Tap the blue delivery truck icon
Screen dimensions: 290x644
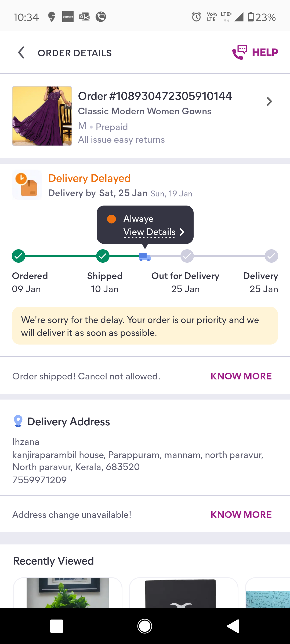tap(145, 257)
